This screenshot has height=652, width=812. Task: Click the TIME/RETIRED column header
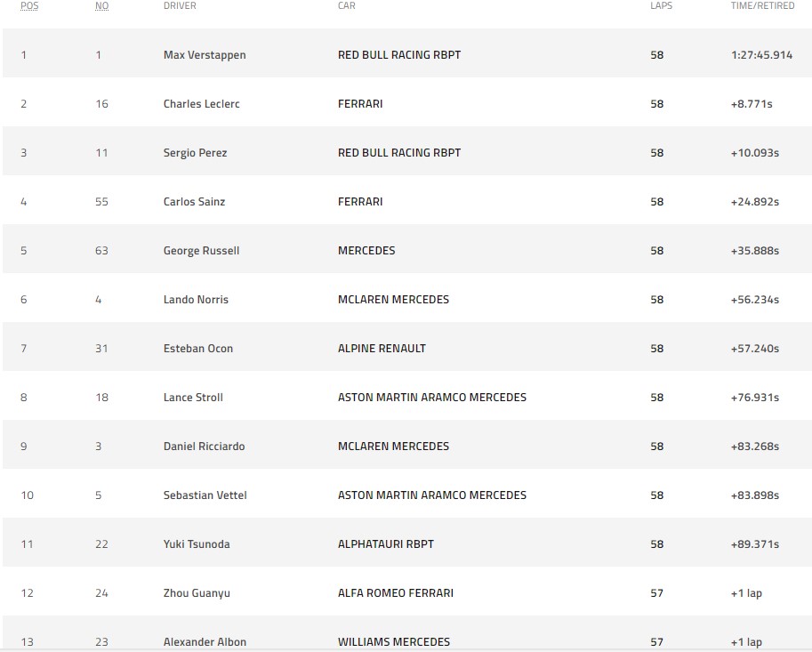(x=762, y=5)
